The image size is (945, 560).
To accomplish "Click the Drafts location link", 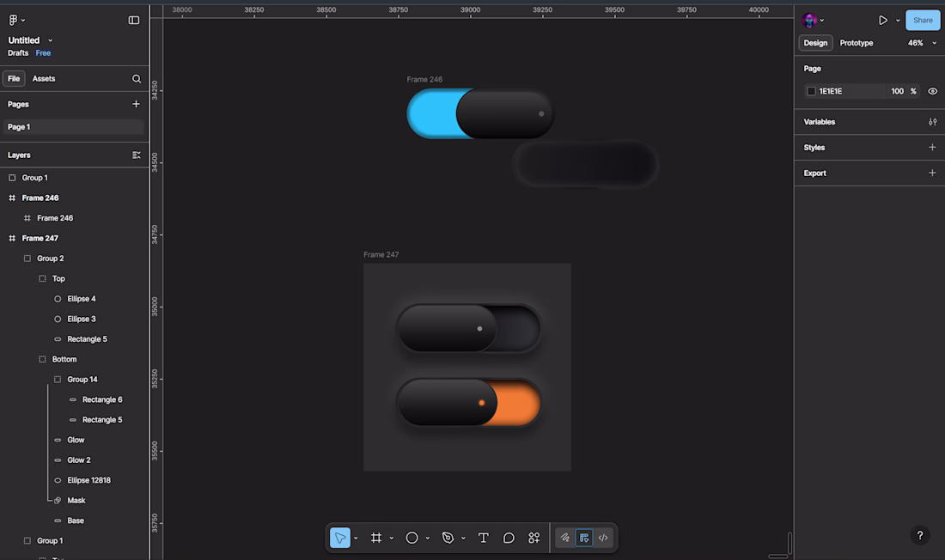I will 18,53.
